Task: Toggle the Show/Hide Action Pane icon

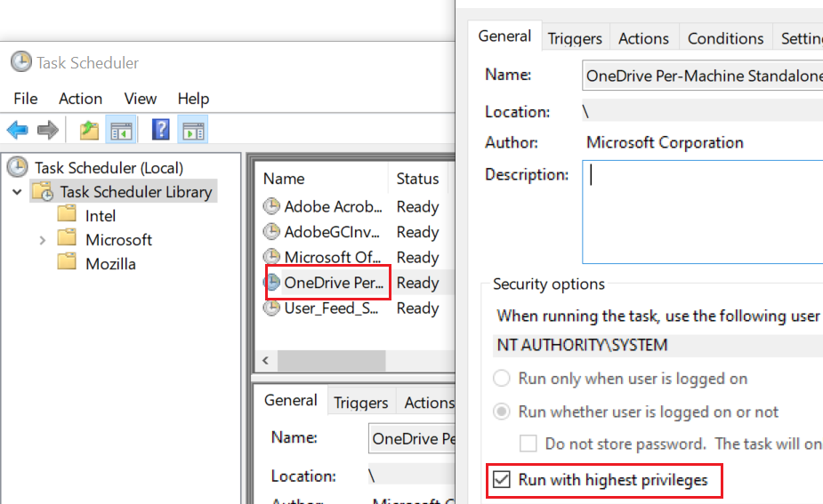Action: coord(193,130)
